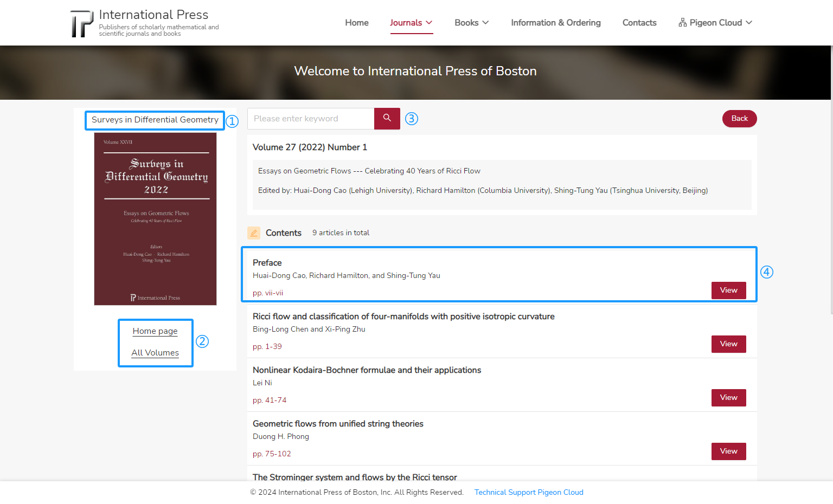
Task: Click the journal cover thumbnail
Action: pyautogui.click(x=155, y=219)
